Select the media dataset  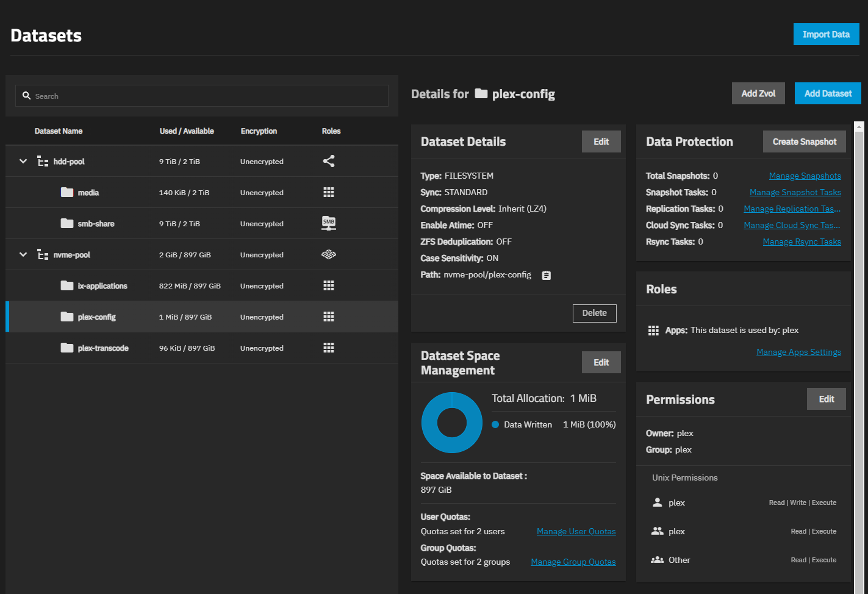coord(202,192)
